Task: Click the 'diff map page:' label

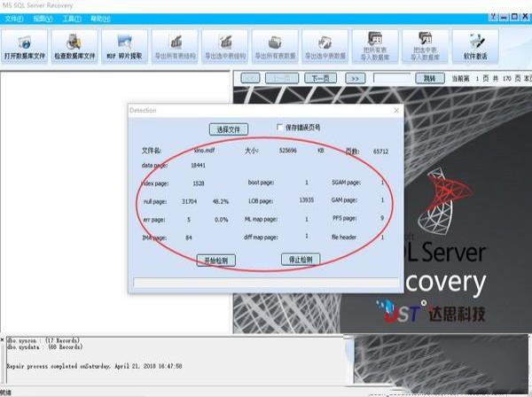Action: (261, 237)
